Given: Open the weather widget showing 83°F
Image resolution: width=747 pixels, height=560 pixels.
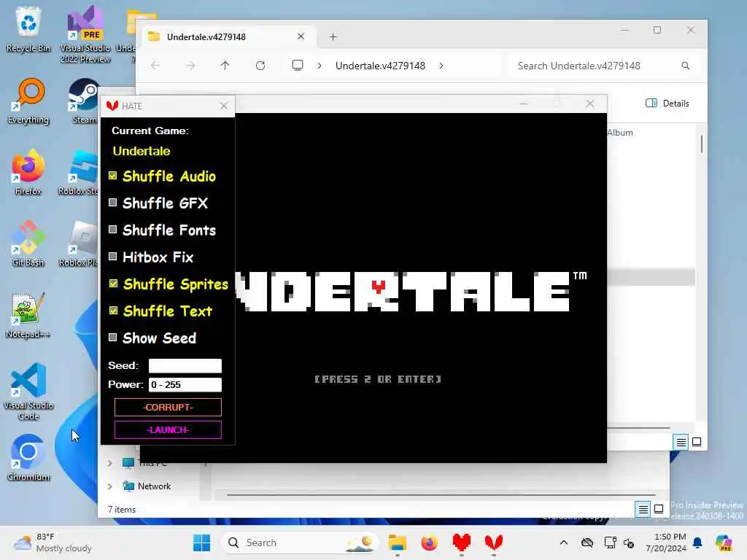Looking at the screenshot, I should [53, 542].
